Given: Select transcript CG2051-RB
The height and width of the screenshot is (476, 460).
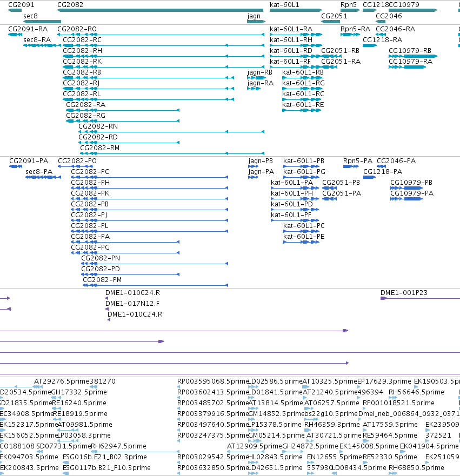Looking at the screenshot, I should point(340,51).
